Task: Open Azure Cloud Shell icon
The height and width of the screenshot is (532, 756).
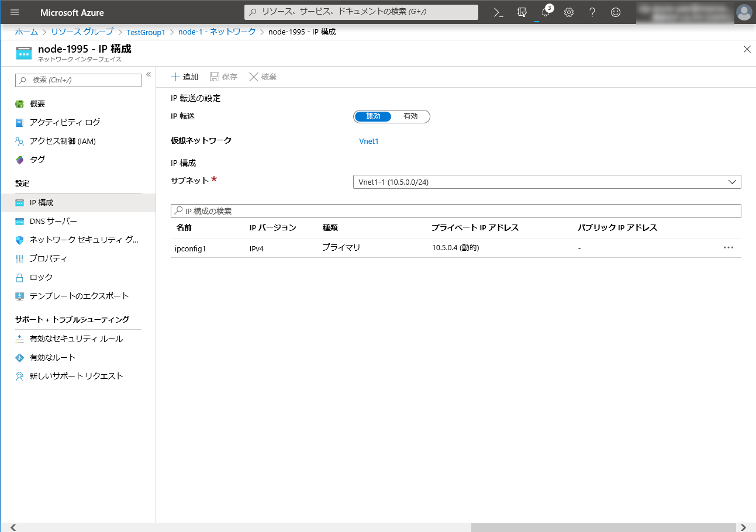Action: coord(498,12)
